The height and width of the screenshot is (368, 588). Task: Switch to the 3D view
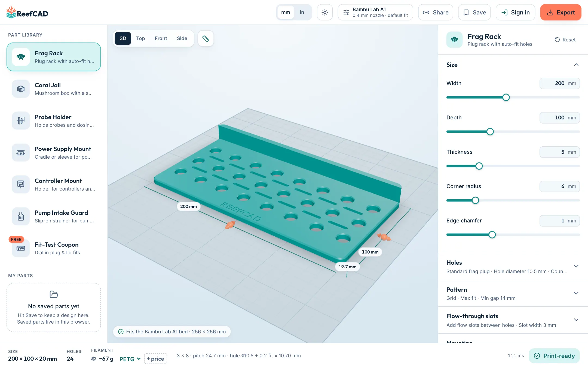[x=123, y=38]
